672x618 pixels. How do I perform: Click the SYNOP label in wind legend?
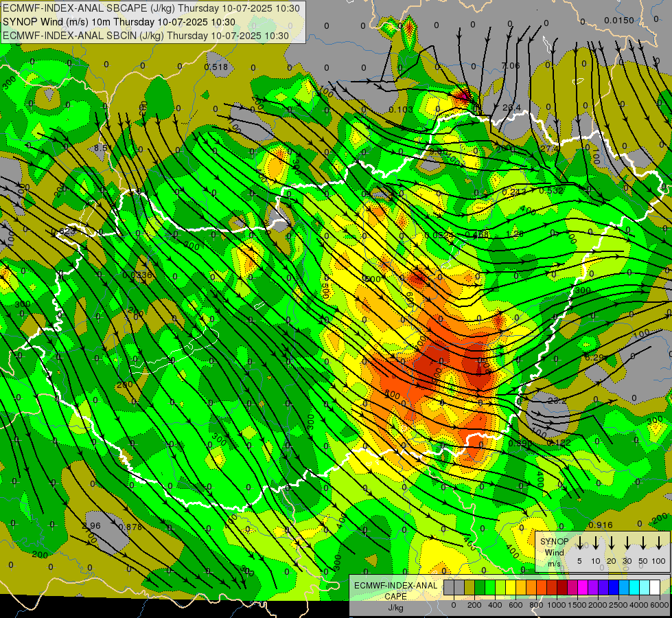click(x=554, y=542)
